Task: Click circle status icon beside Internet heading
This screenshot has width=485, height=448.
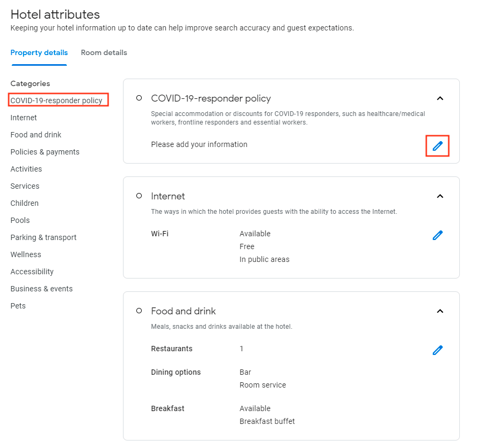Action: pos(139,196)
